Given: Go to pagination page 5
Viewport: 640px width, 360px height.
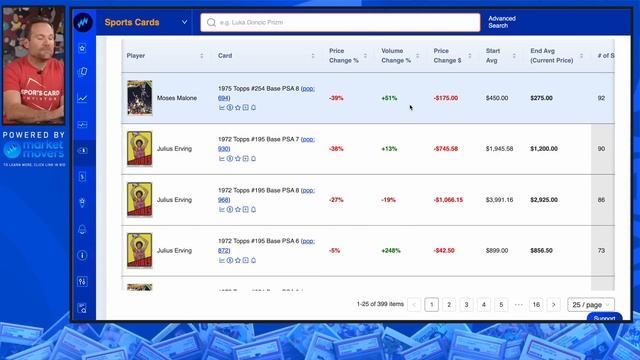Looking at the screenshot, I should pos(501,305).
